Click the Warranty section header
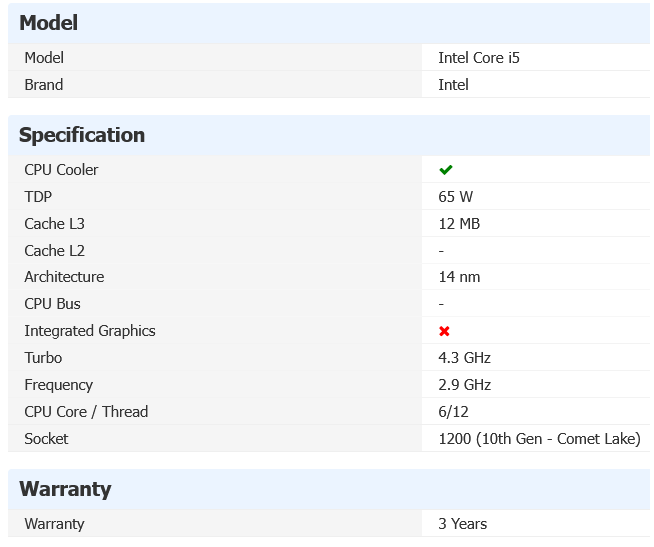This screenshot has width=654, height=547. (65, 489)
